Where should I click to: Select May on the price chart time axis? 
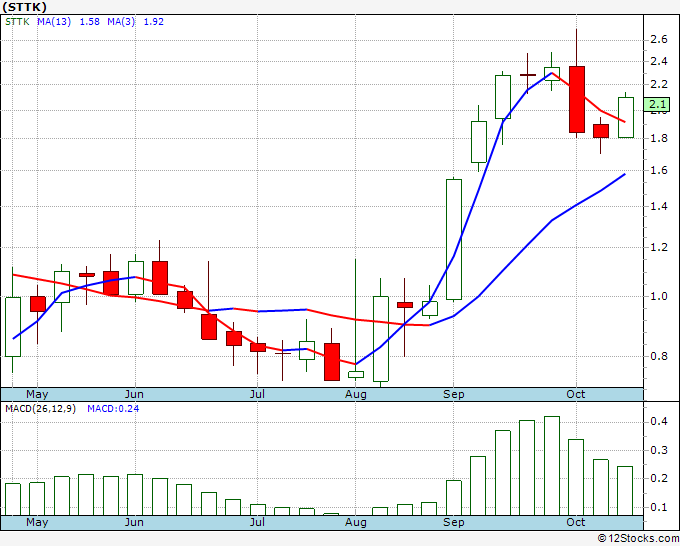[37, 394]
